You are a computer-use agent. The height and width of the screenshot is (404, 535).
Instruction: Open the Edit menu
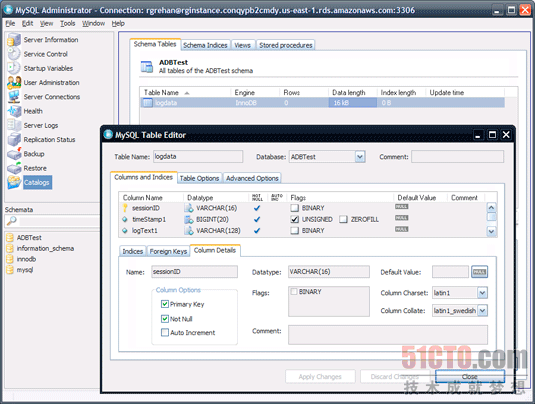click(27, 24)
